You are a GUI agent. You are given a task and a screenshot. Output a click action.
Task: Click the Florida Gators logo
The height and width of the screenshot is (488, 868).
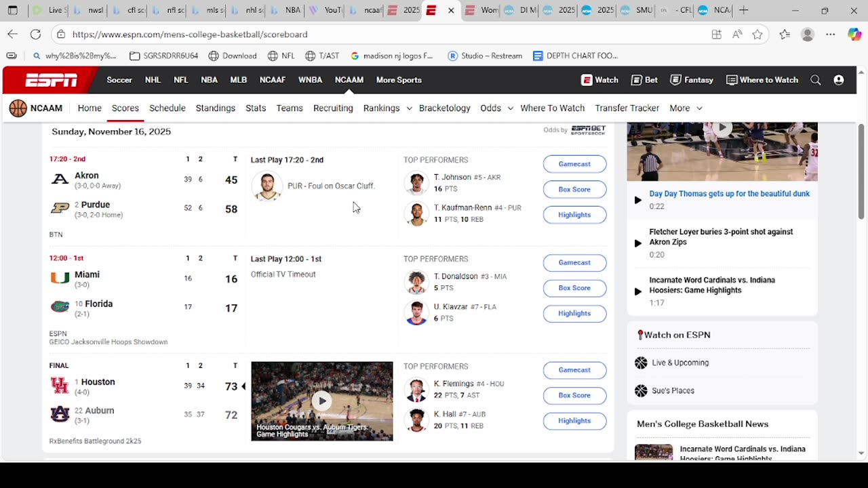click(60, 307)
